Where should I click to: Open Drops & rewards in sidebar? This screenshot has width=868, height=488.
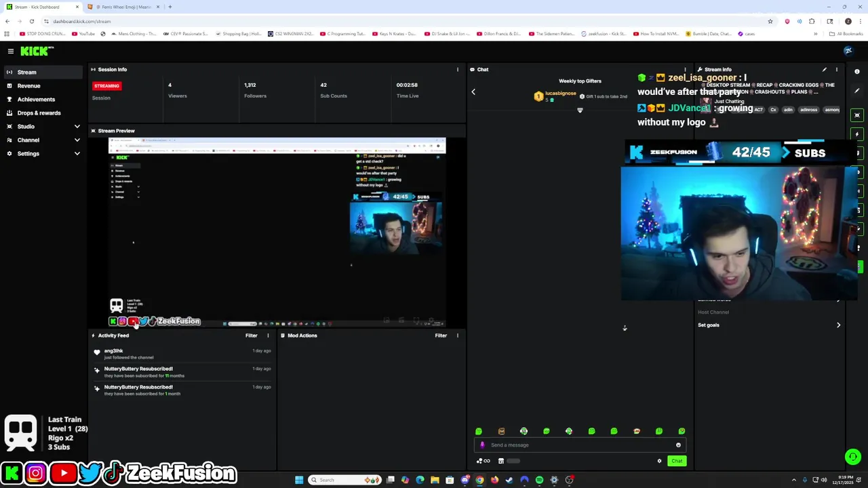coord(43,113)
